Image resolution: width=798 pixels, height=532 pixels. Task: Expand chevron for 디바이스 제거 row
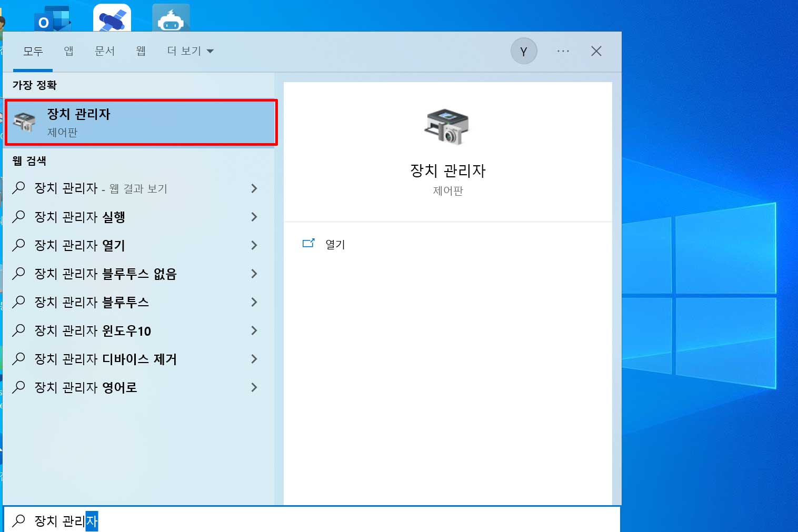click(254, 359)
